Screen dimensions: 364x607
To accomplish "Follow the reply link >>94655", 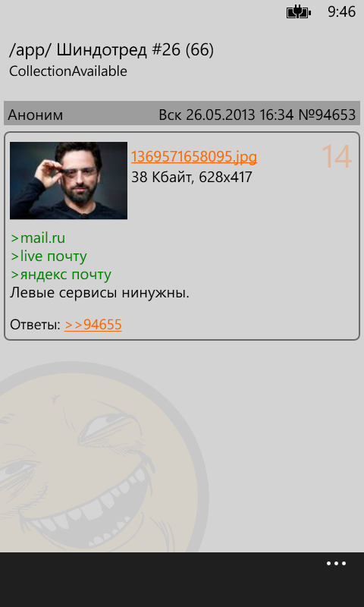I will click(93, 325).
